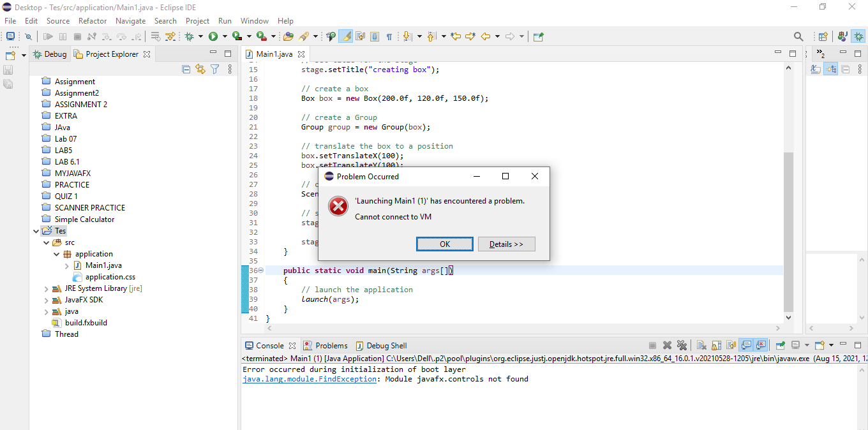
Task: Toggle Word Wrap in Console toolbar
Action: tap(731, 345)
